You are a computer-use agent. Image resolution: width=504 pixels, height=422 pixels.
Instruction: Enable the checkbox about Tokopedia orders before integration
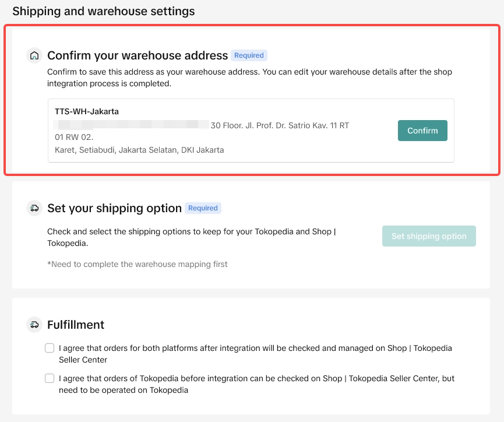pyautogui.click(x=50, y=378)
